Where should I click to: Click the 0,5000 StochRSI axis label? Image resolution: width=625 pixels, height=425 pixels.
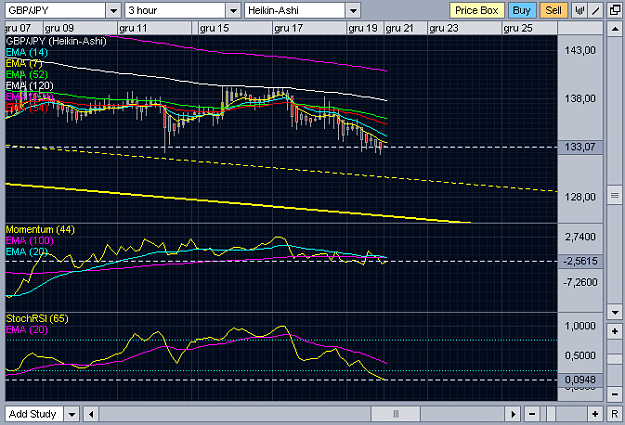(x=580, y=356)
